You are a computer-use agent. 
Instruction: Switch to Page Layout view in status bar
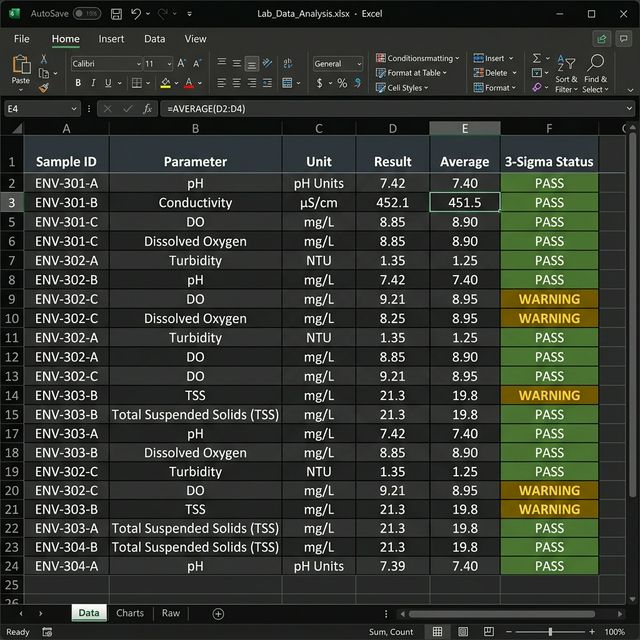[x=463, y=632]
